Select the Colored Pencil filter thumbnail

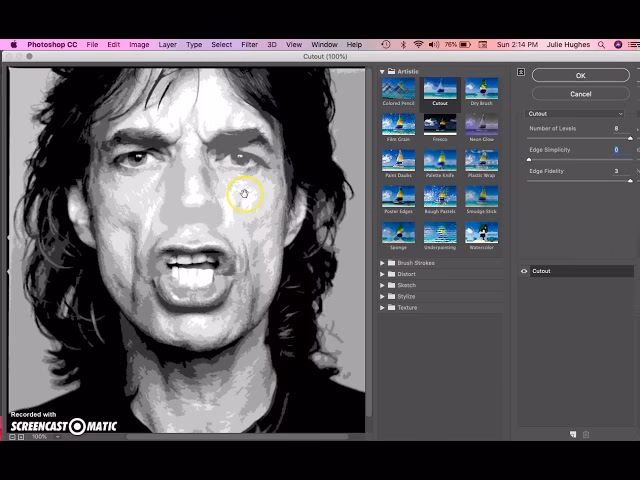click(398, 89)
